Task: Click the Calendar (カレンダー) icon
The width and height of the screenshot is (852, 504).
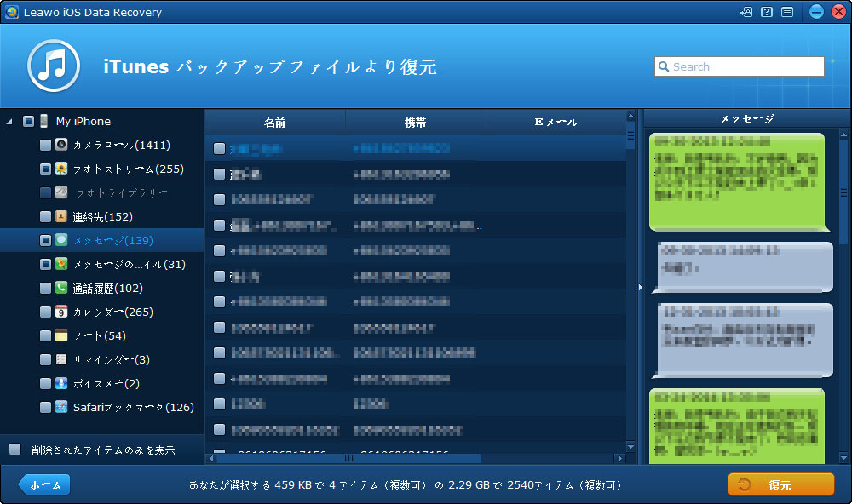Action: [x=61, y=312]
